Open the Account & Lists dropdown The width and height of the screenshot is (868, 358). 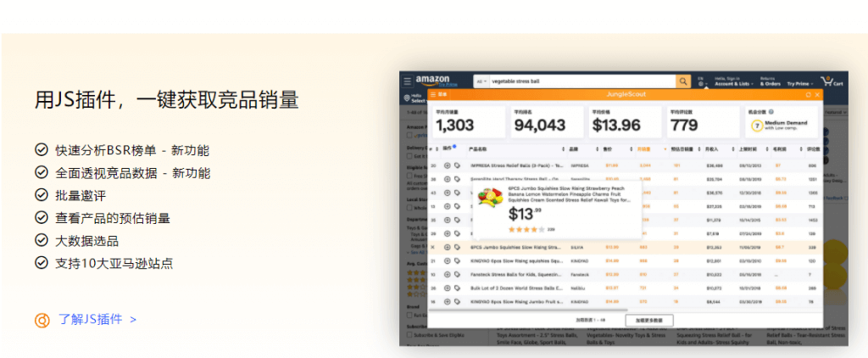[x=733, y=81]
